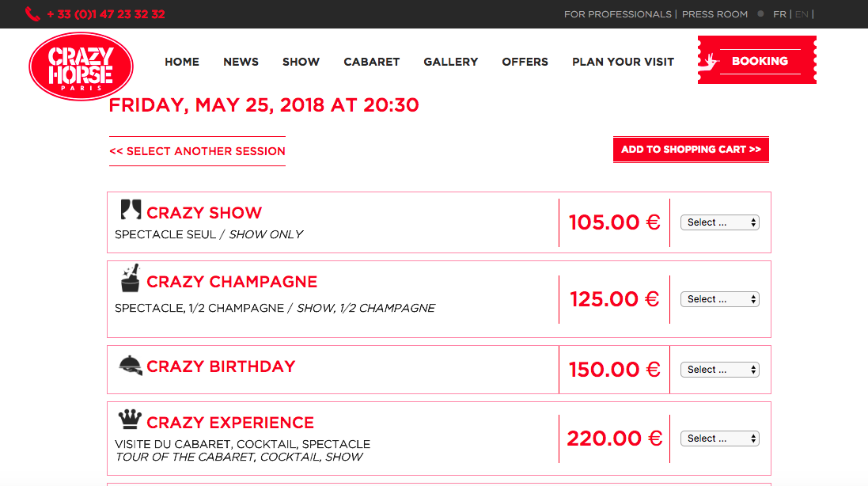Screen dimensions: 868x486
Task: Expand quantity select for Crazy Birthday
Action: 720,370
